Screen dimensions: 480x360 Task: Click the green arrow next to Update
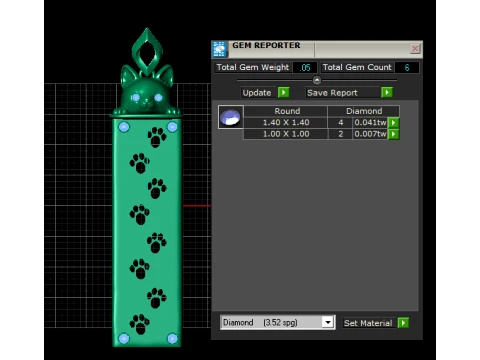(284, 92)
